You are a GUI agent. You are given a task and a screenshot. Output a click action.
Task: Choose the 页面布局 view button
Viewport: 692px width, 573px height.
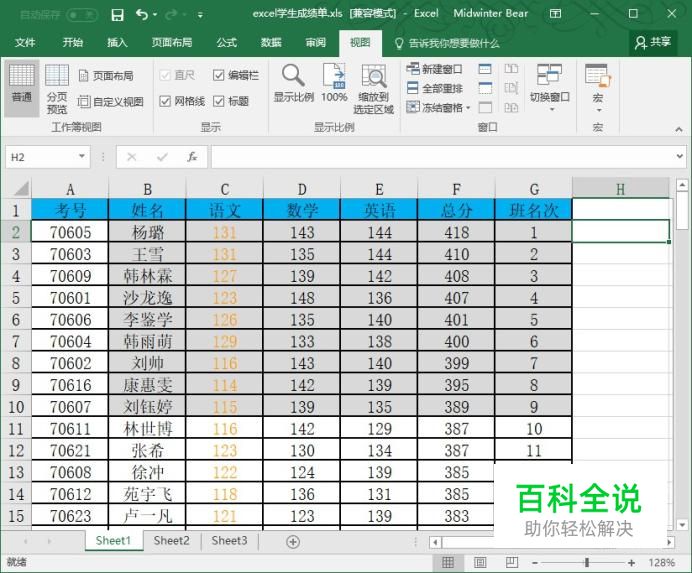[106, 76]
